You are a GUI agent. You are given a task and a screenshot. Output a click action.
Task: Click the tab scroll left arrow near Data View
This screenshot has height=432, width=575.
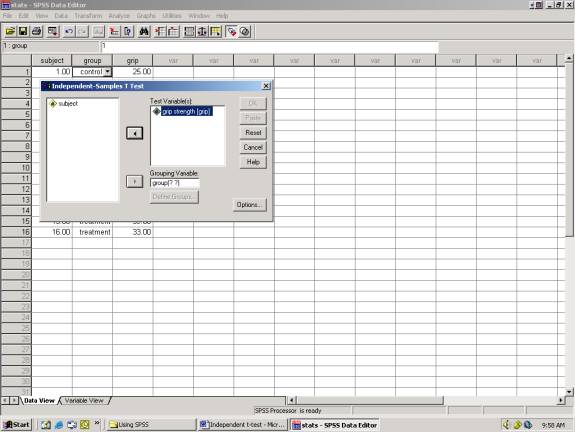(6, 400)
